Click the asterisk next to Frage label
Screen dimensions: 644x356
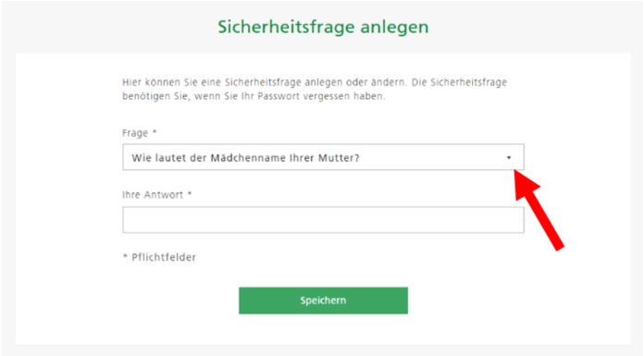[155, 132]
